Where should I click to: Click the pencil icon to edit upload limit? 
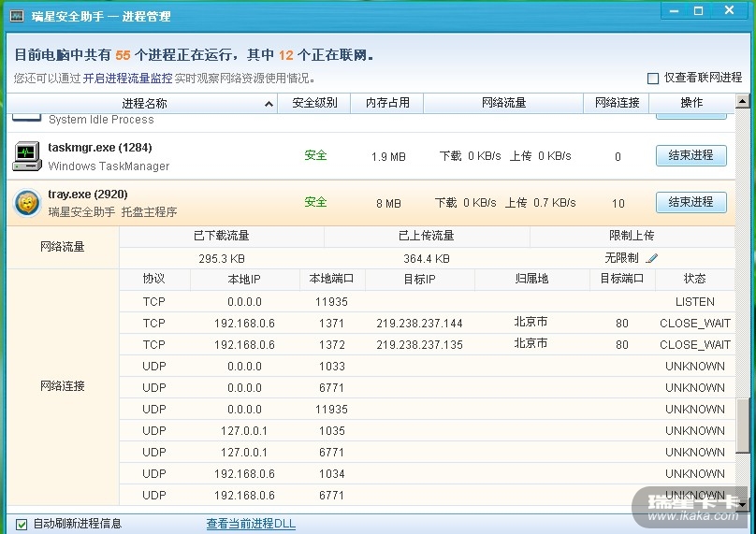point(651,258)
